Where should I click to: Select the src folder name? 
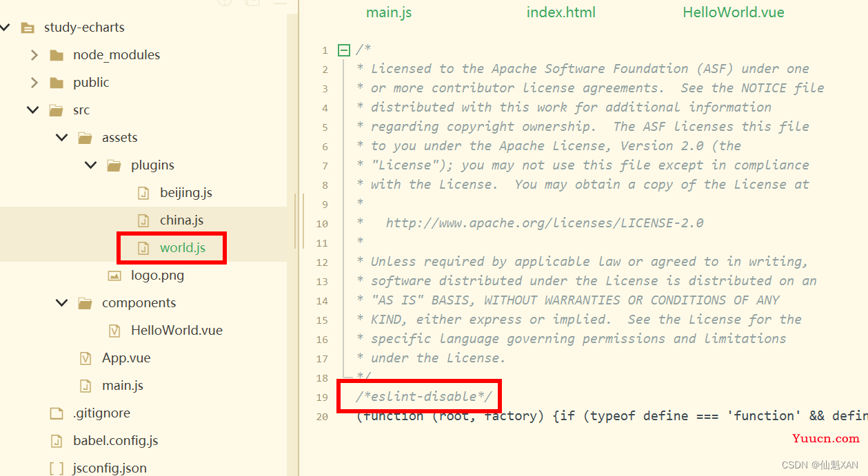(x=81, y=110)
